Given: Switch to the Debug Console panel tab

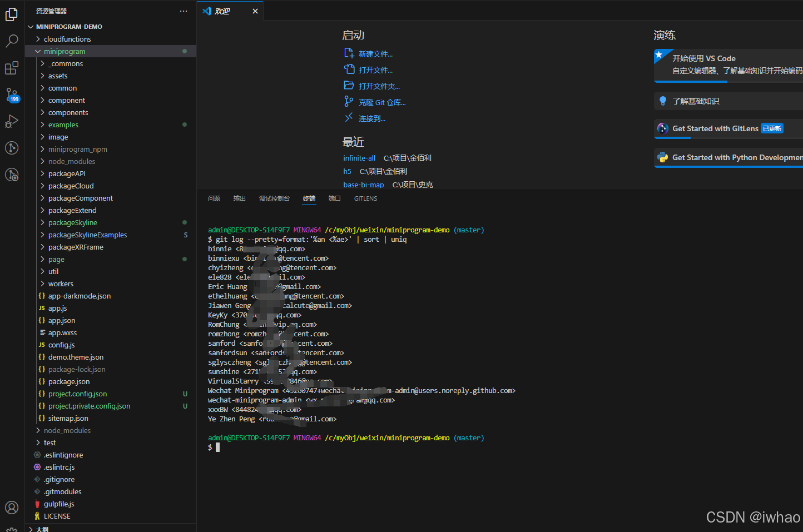Looking at the screenshot, I should tap(274, 198).
